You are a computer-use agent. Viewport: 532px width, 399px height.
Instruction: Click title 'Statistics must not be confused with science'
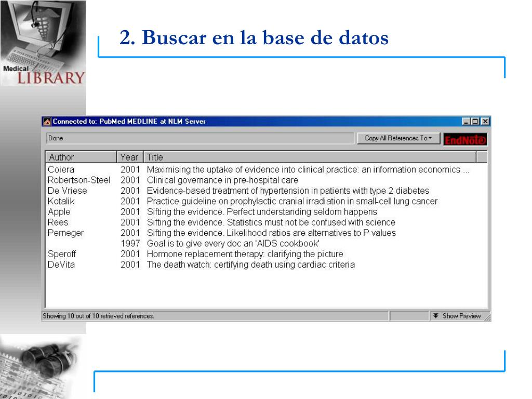[311, 222]
